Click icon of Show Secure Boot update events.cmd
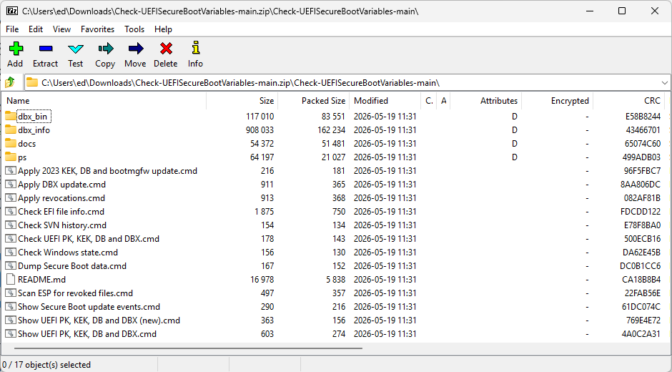Image resolution: width=672 pixels, height=372 pixels. click(10, 307)
